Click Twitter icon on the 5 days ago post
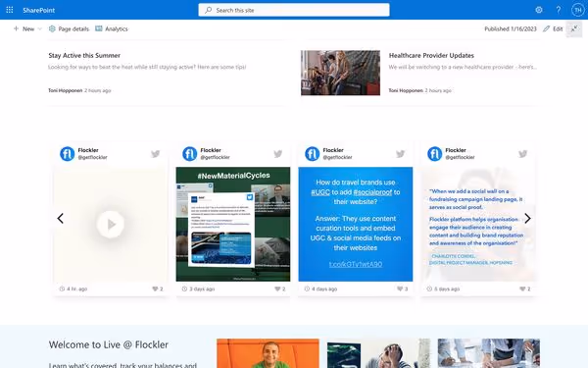Screen dimensions: 588x368 pyautogui.click(x=522, y=154)
